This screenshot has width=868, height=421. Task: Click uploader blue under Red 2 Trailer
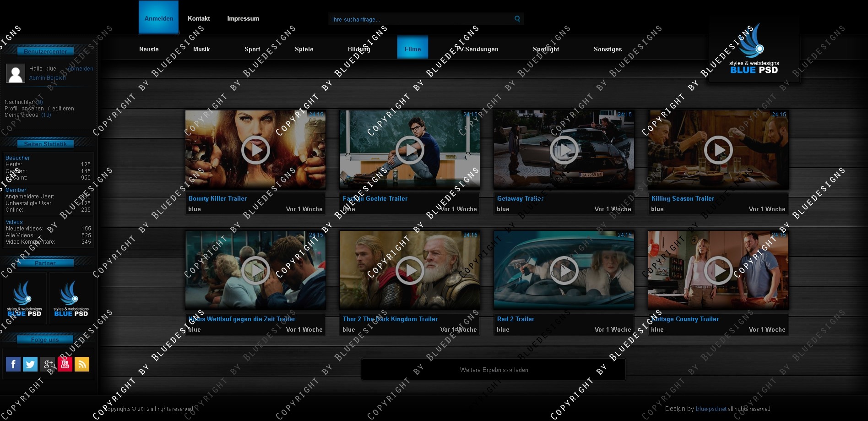coord(503,329)
